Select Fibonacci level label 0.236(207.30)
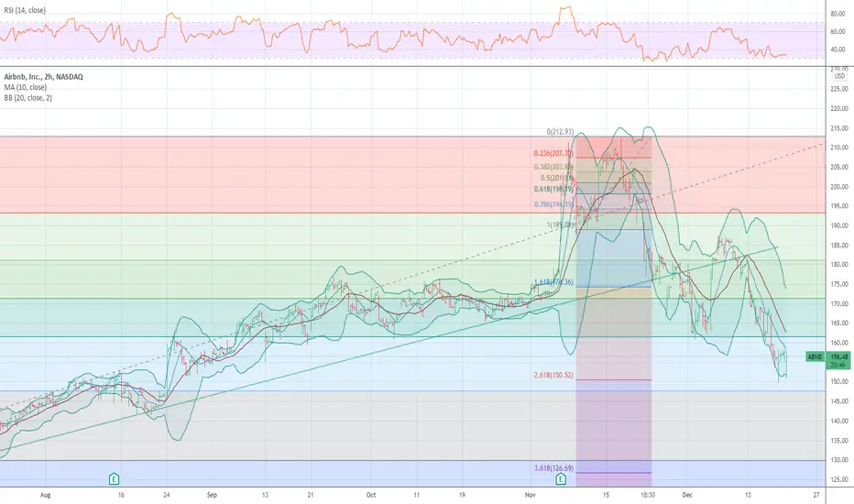This screenshot has height=504, width=854. coord(553,154)
